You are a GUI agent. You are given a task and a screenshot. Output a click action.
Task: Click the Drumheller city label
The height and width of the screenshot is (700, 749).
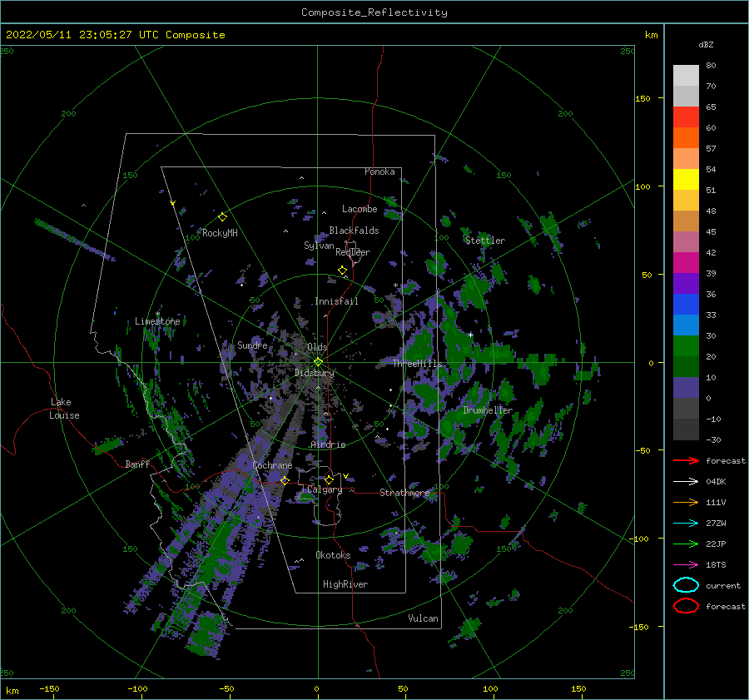488,410
